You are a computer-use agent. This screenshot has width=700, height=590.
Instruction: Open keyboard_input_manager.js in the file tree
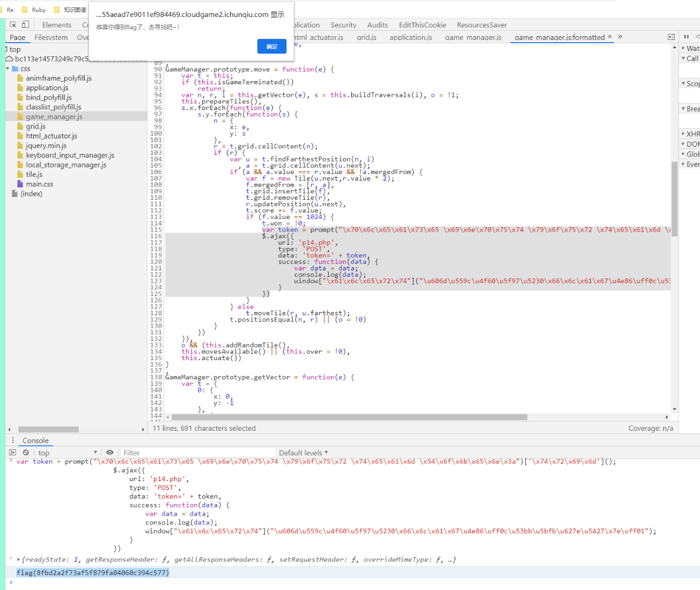70,155
